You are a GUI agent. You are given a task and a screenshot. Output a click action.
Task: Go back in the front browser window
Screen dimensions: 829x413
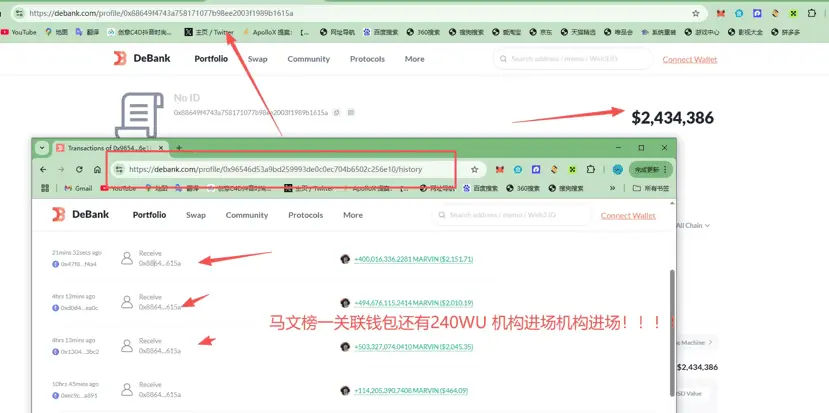(43, 170)
